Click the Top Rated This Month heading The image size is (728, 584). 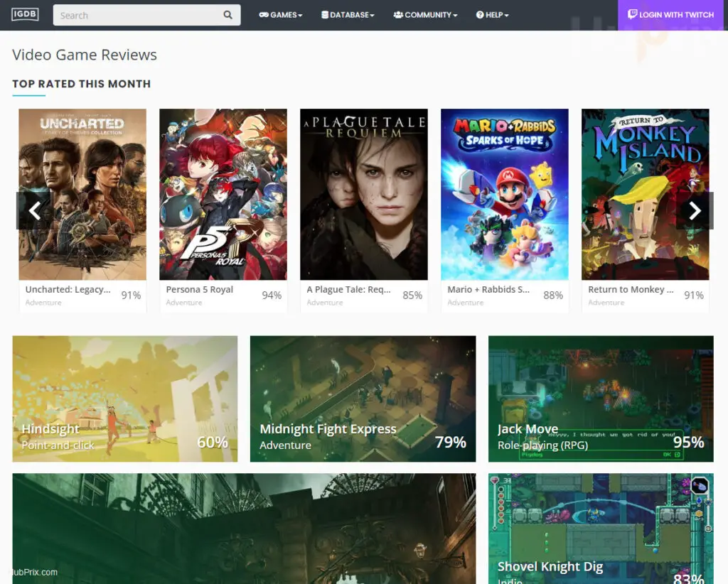(x=82, y=84)
